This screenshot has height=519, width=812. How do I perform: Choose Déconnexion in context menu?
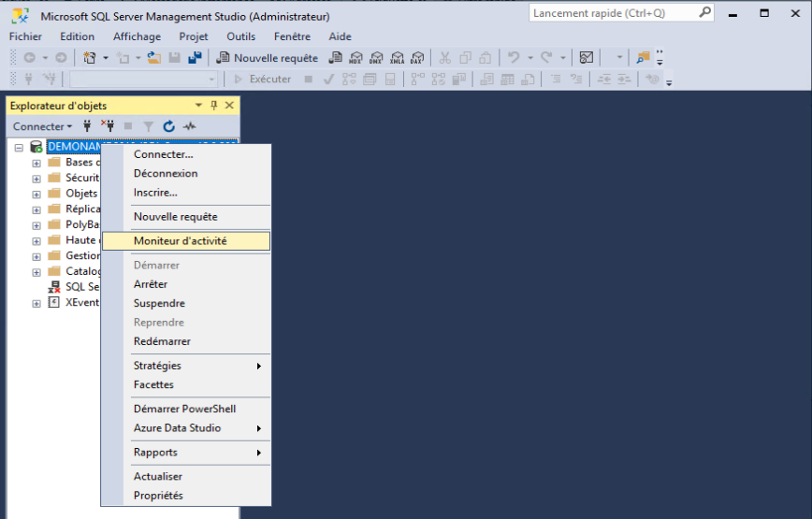point(186,173)
